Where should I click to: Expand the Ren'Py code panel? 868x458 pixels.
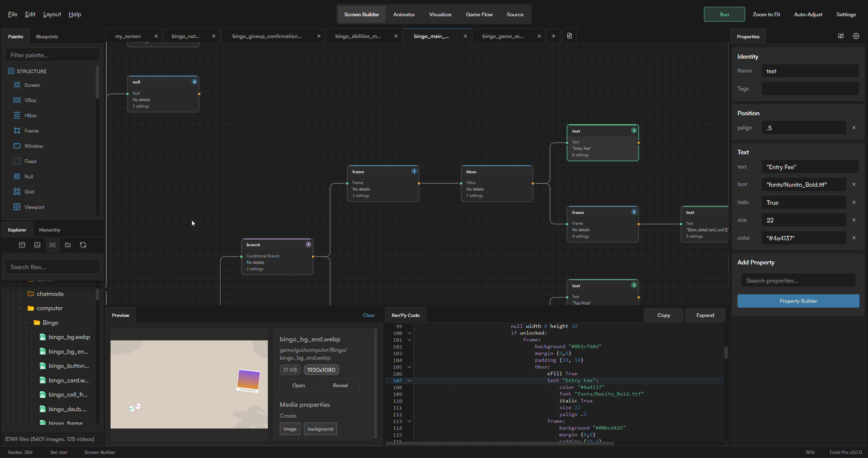click(x=705, y=315)
